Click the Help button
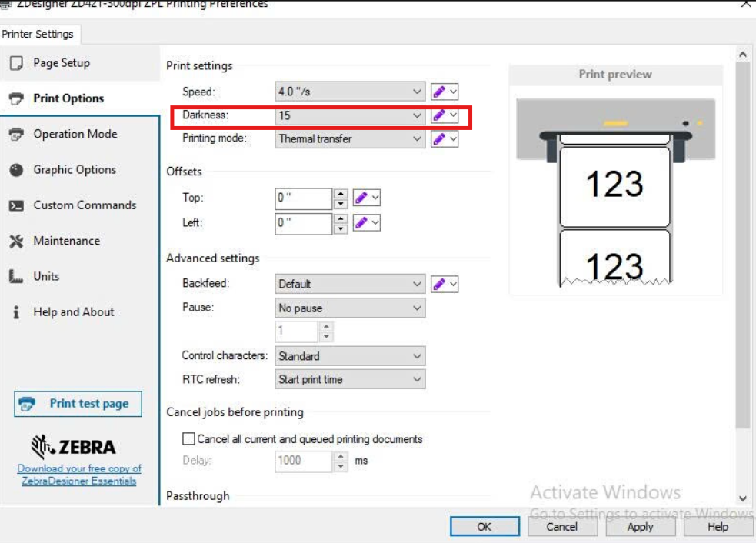Image resolution: width=756 pixels, height=543 pixels. [x=718, y=527]
